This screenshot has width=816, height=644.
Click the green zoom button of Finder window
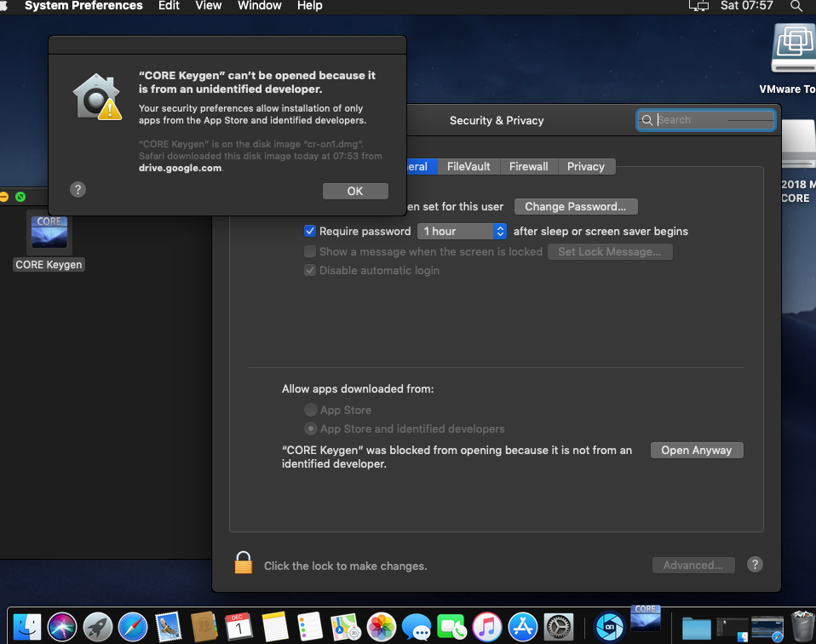click(20, 197)
